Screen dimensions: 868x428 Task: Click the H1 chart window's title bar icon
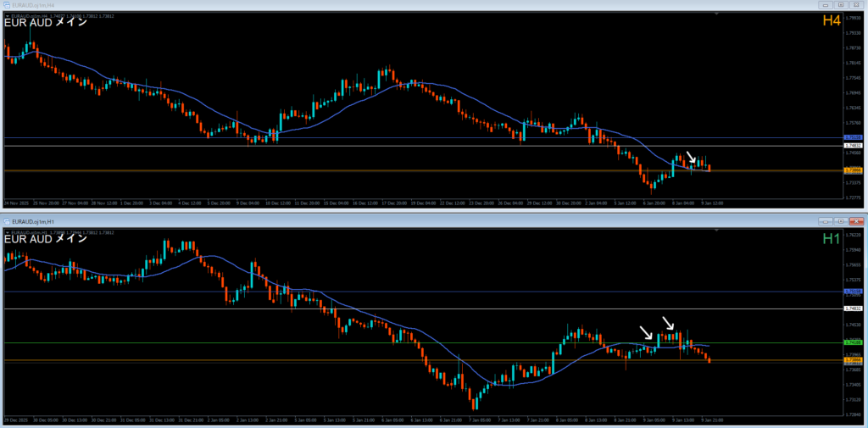point(8,220)
